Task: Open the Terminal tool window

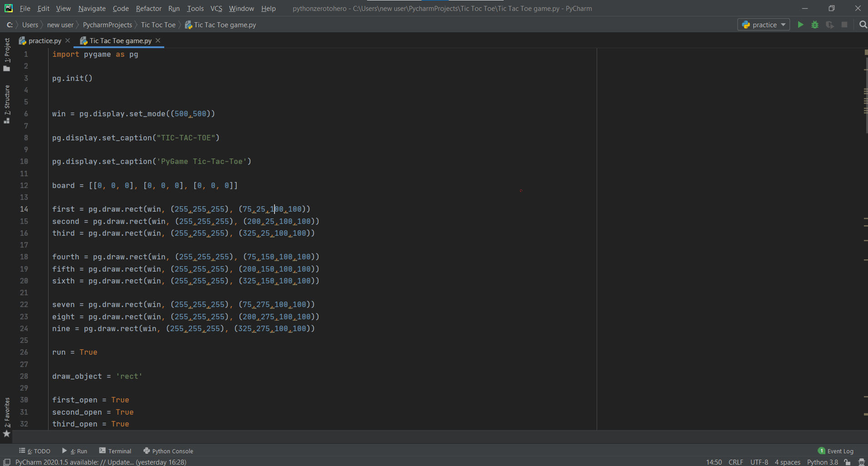Action: [x=115, y=451]
